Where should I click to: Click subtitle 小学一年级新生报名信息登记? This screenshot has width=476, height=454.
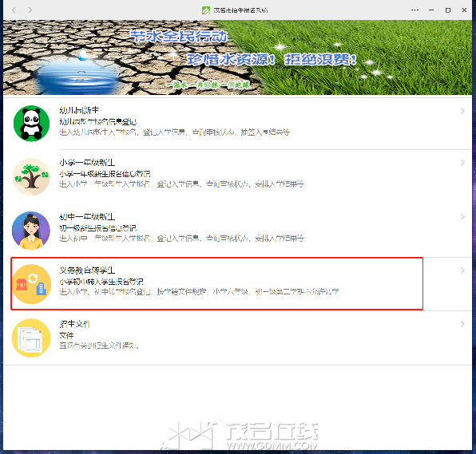105,174
